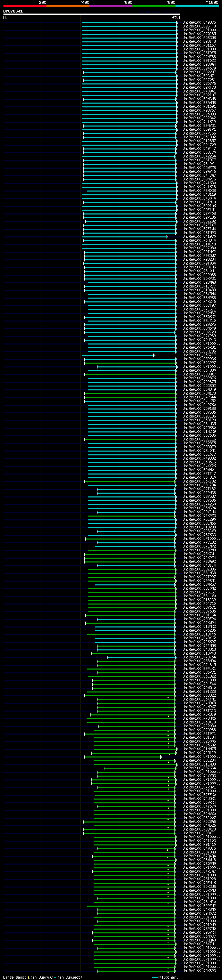Click hit UniRef100_A5KDI9

click(x=199, y=715)
